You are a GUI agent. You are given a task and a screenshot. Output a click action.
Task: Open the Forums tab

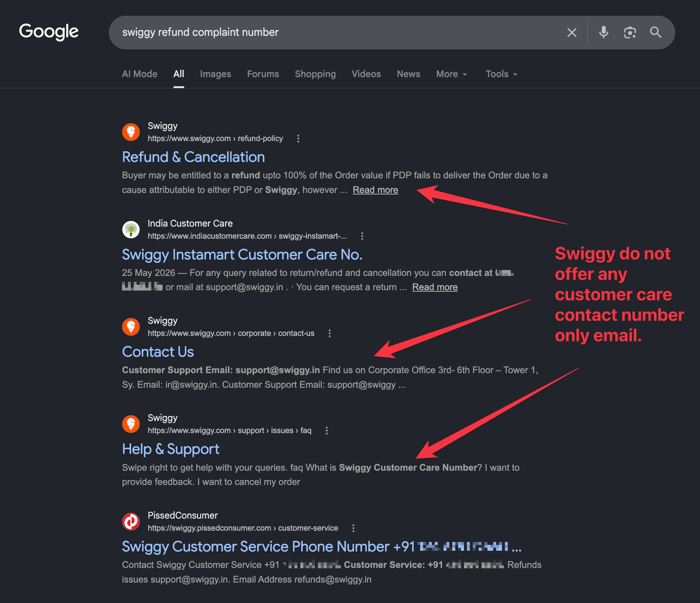[x=263, y=74]
